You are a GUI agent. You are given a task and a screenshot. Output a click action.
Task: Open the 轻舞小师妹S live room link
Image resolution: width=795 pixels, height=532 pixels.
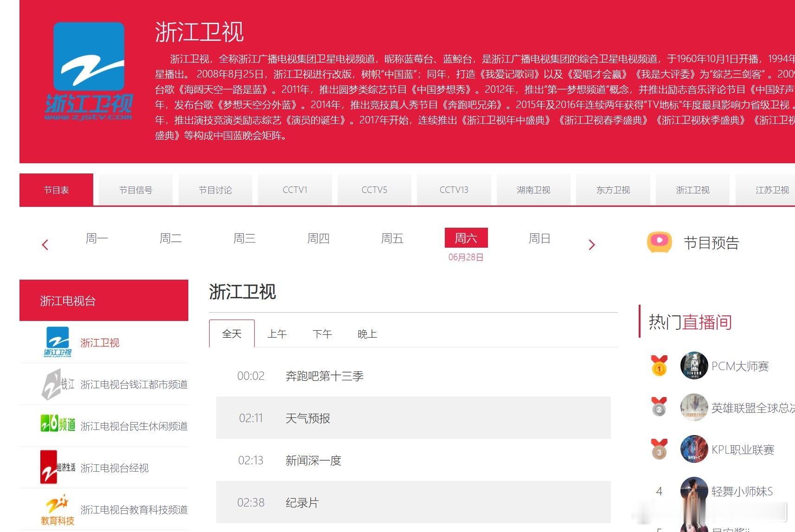click(x=742, y=491)
